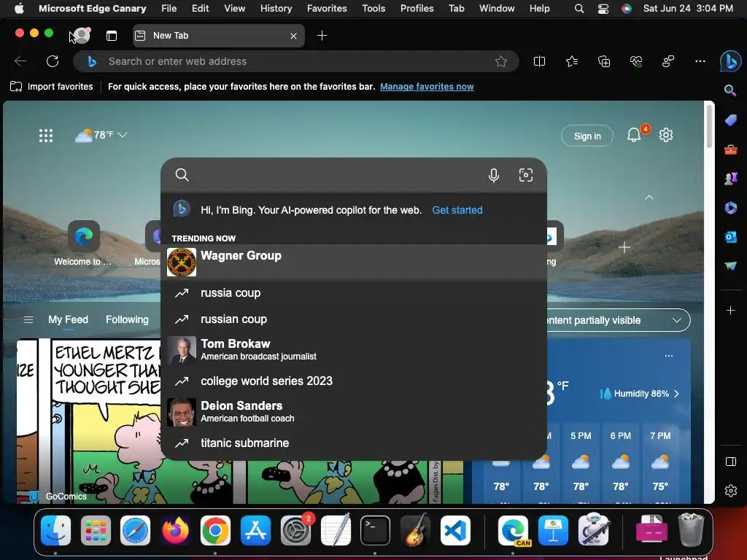Screen dimensions: 747x560
Task: Open the Profiles menu
Action: (417, 8)
